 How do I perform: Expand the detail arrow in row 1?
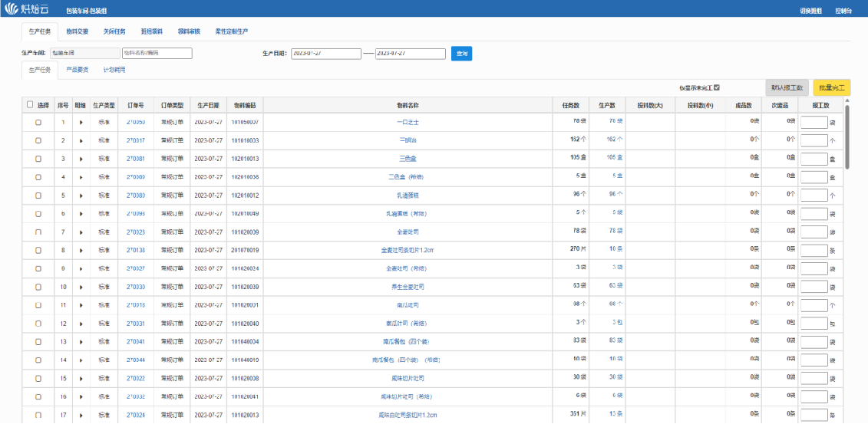tap(81, 122)
